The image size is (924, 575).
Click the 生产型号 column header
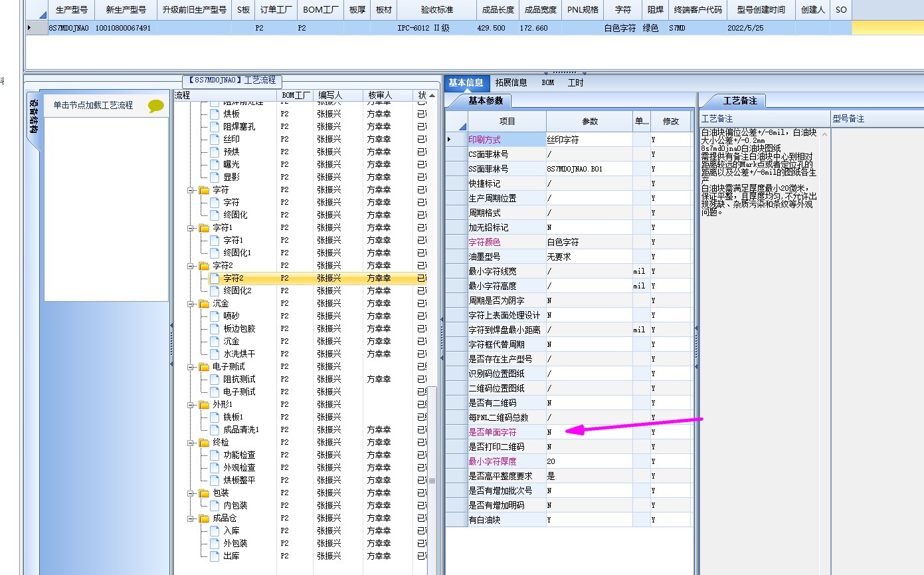click(71, 10)
